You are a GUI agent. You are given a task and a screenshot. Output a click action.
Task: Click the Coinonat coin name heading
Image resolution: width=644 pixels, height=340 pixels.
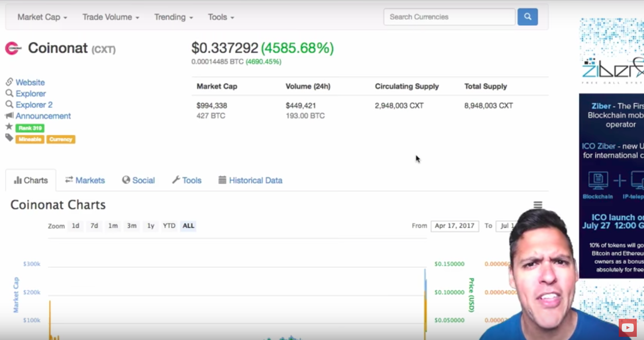point(58,48)
